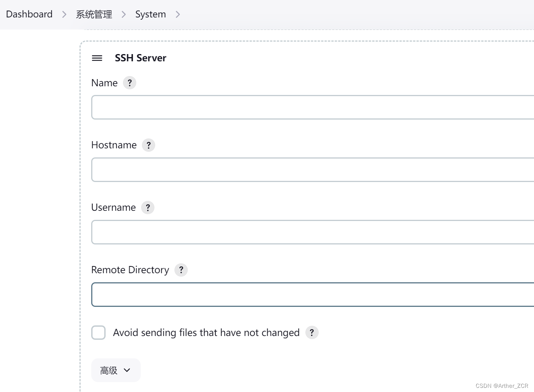
Task: Enable Avoid sending files that have not changed
Action: coord(98,333)
